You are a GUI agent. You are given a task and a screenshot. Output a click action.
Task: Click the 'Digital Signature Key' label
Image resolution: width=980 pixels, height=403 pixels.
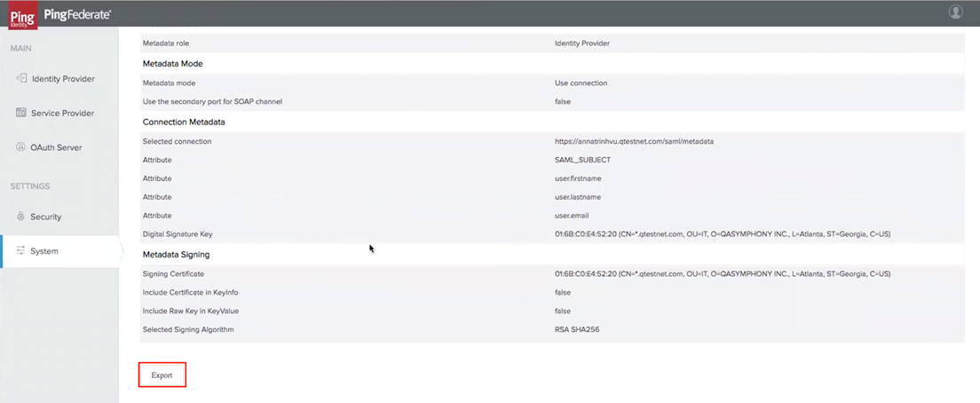(x=178, y=233)
